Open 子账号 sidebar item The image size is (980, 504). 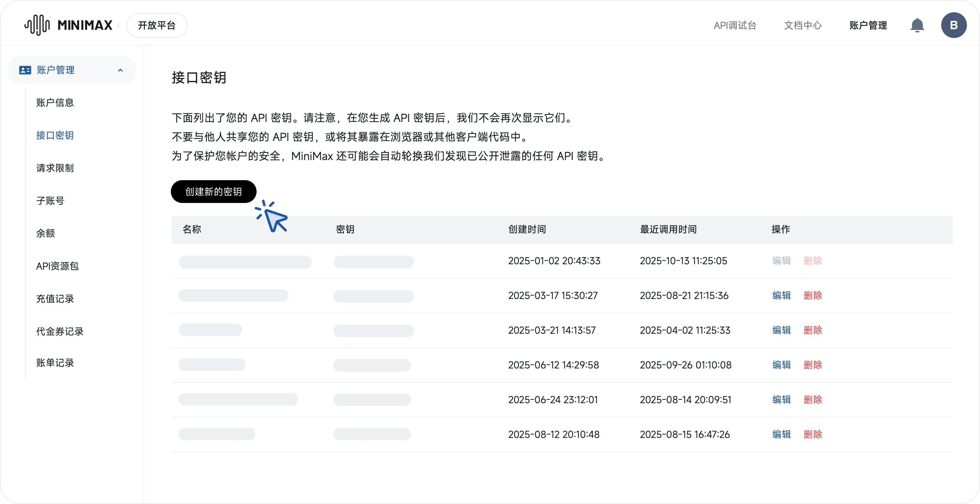tap(50, 201)
